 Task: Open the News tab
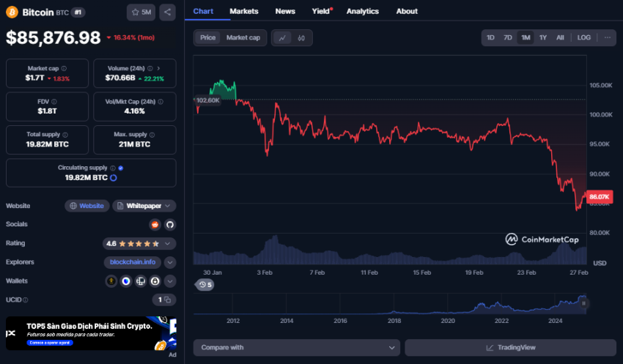[x=285, y=11]
